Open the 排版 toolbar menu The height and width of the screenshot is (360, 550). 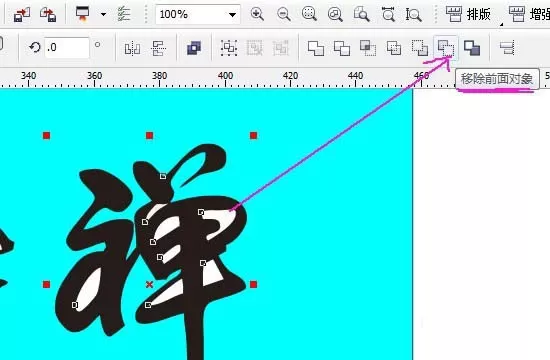coord(468,14)
